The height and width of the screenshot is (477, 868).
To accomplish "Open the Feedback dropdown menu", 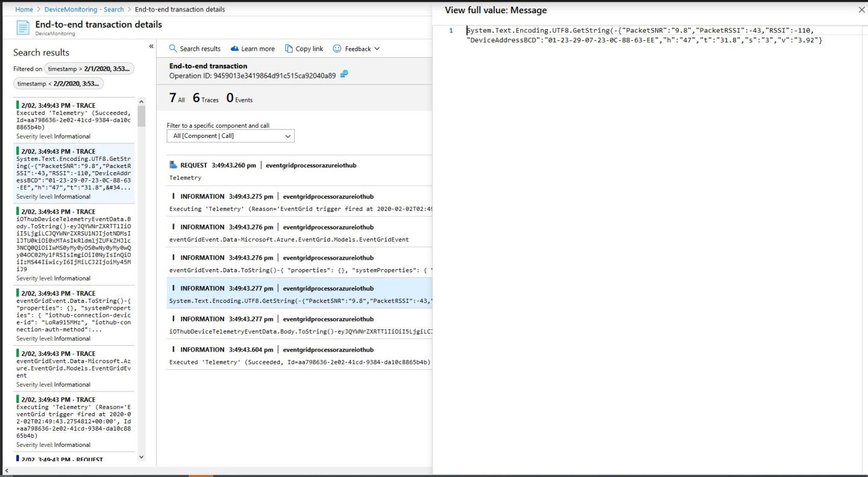I will 356,49.
